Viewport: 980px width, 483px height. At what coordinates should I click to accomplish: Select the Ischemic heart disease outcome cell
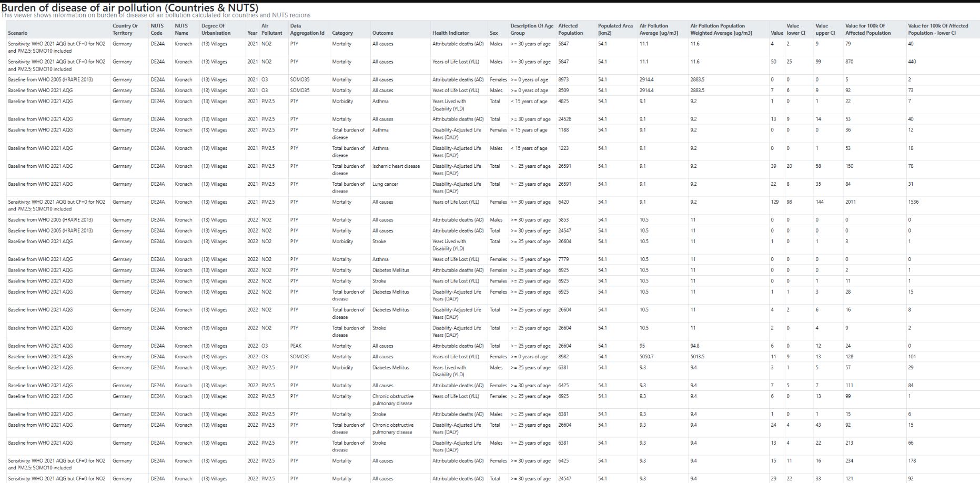pos(396,166)
